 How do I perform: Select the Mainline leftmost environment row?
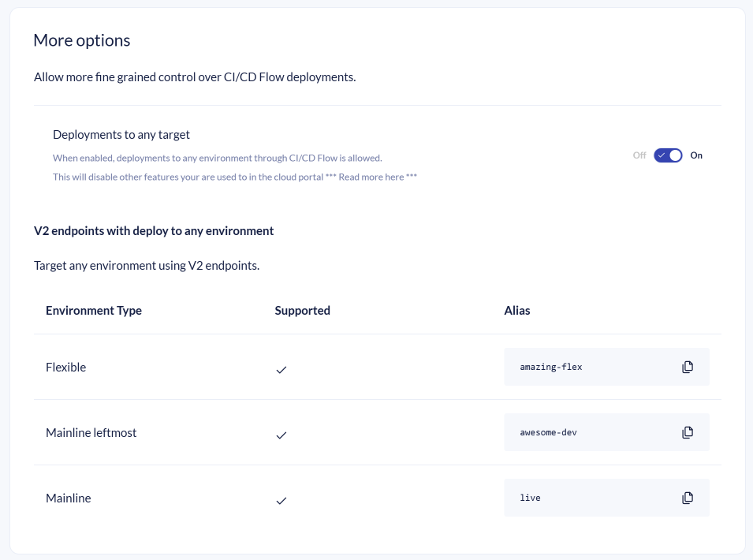click(x=91, y=432)
